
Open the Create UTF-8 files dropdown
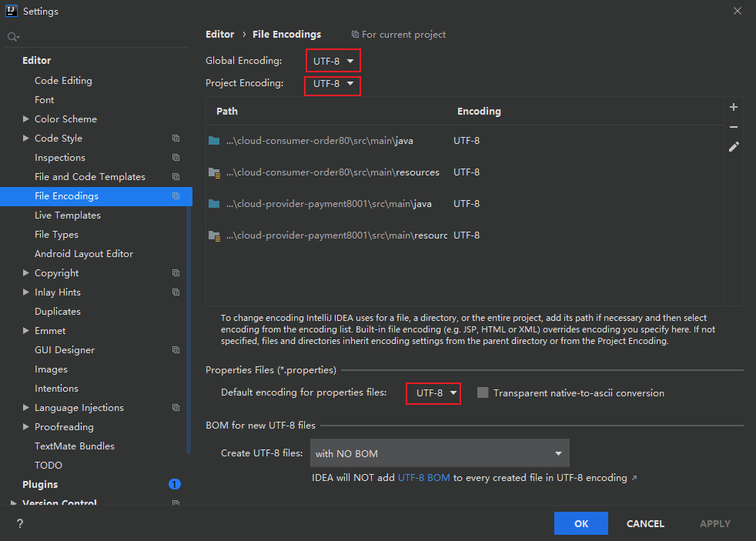(x=439, y=453)
